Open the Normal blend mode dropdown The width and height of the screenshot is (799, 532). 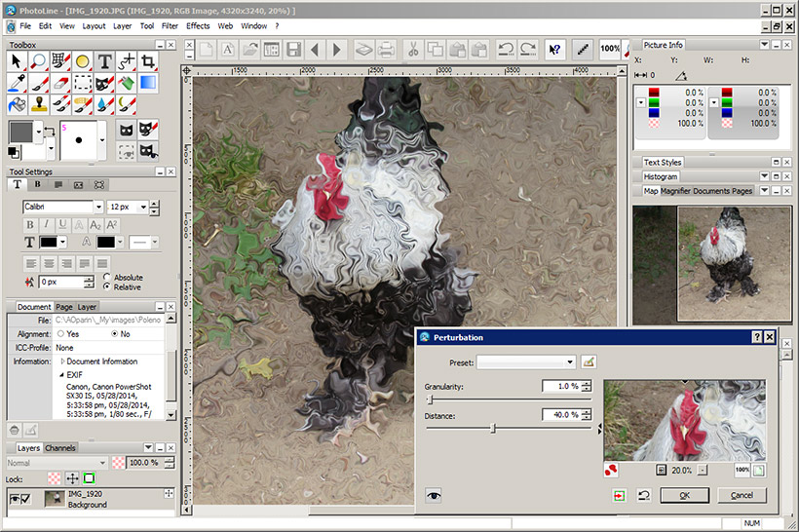pyautogui.click(x=102, y=463)
